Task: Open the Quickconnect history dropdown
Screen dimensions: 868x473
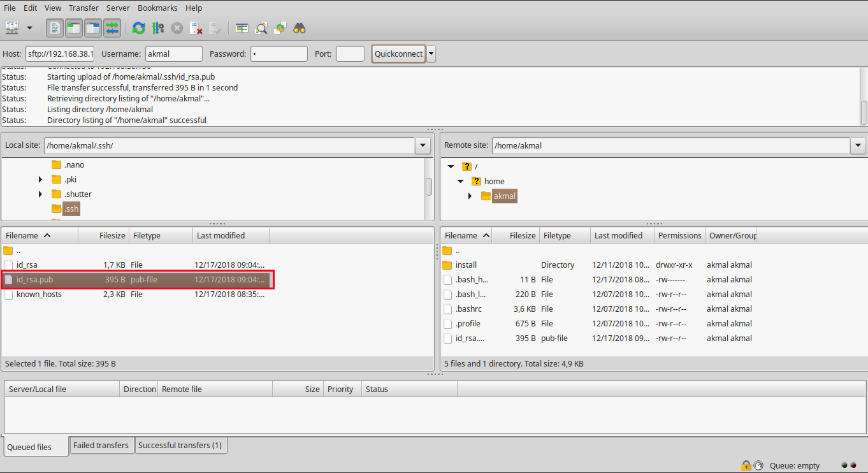Action: point(431,54)
